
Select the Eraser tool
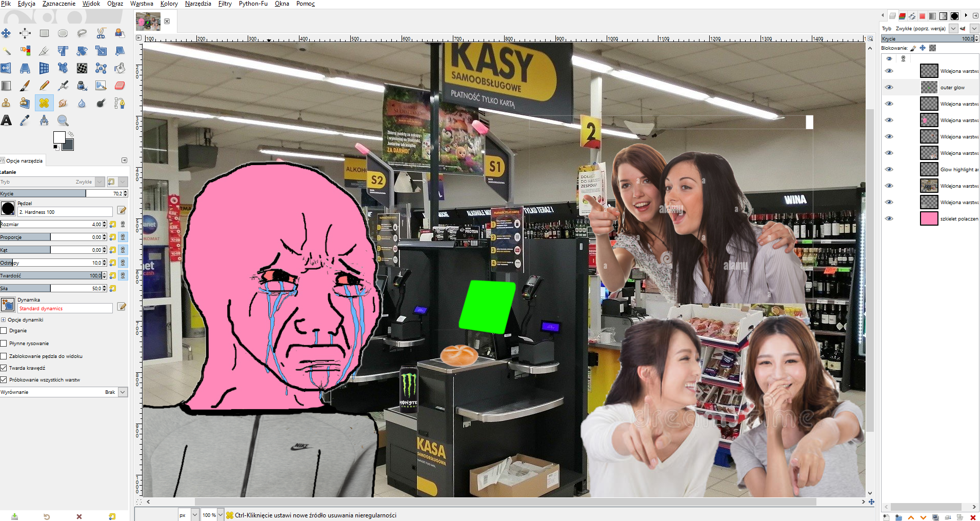(120, 86)
